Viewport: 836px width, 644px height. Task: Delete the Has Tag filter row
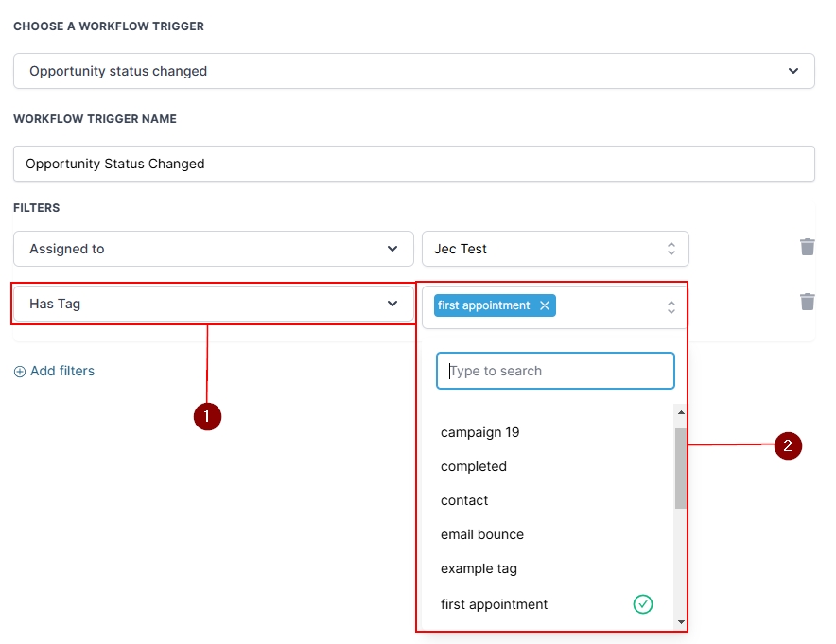point(807,302)
